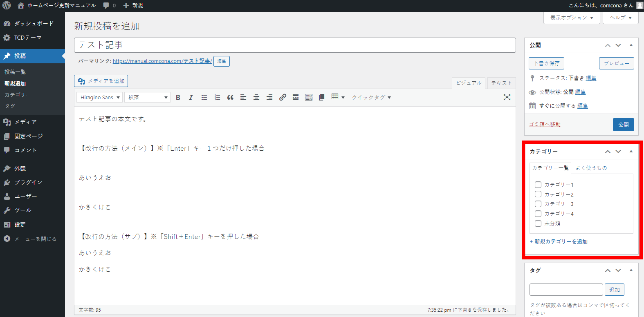Insert a blockquote
The height and width of the screenshot is (317, 644).
point(230,98)
